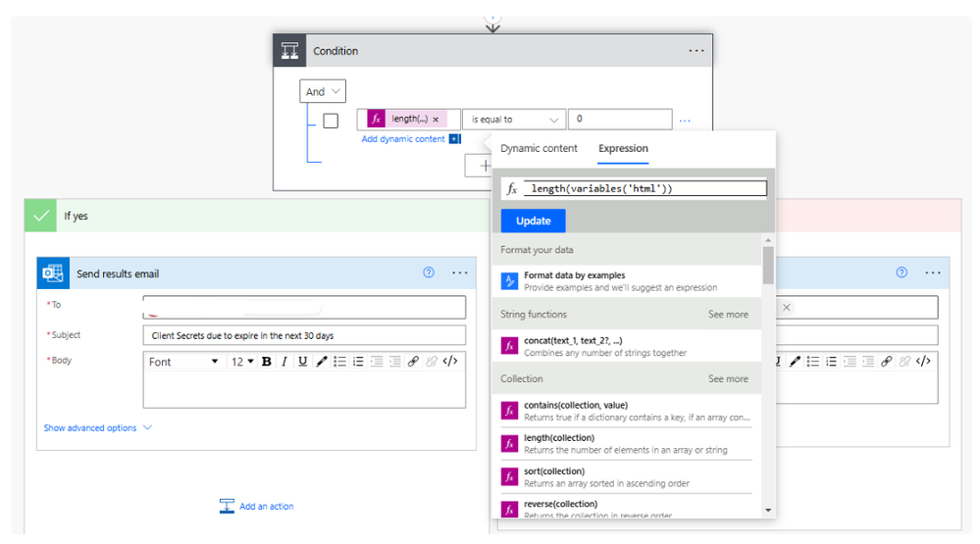
Task: Switch to the Dynamic content tab
Action: pyautogui.click(x=539, y=149)
